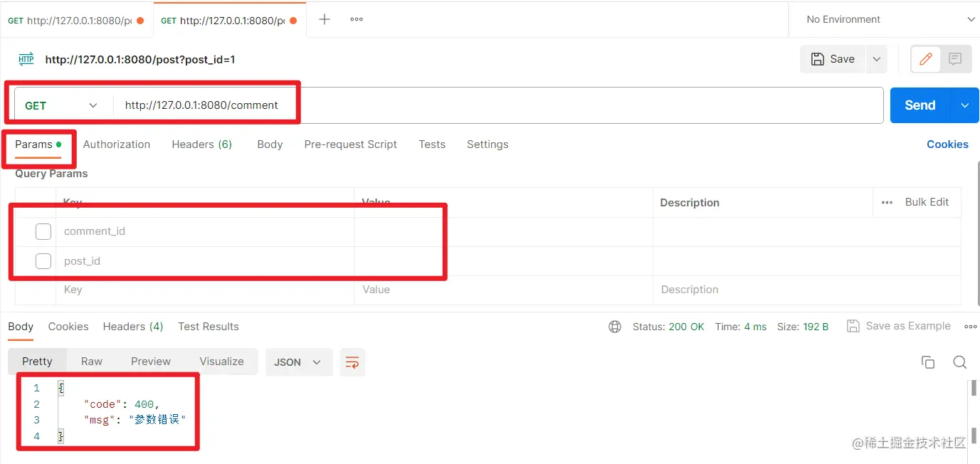
Task: Open the GET method dropdown
Action: [x=61, y=105]
